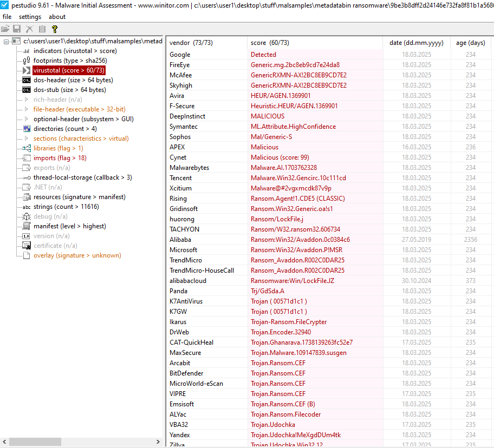Click the delete X toolbar icon
494x448 pixels.
click(x=29, y=29)
